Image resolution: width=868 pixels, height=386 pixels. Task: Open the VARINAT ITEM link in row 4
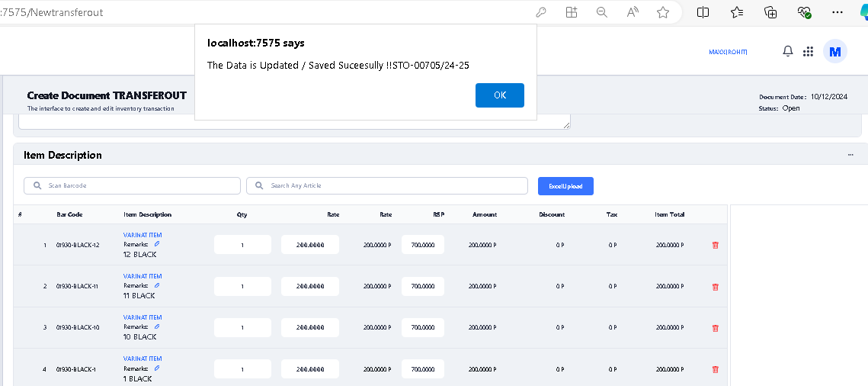143,359
